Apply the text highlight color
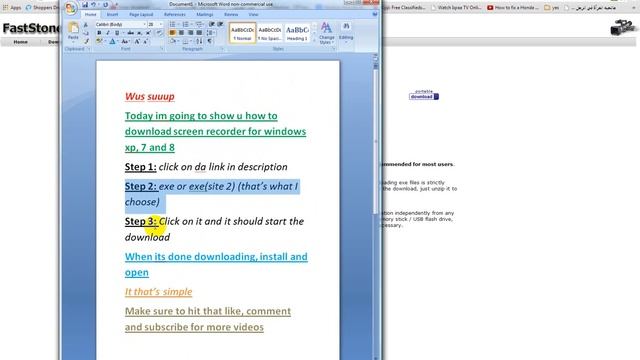Viewport: 640px width, 360px height. [99, 41]
